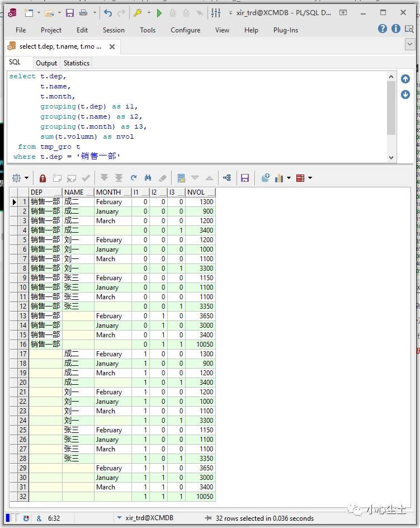
Task: Open the File menu
Action: (21, 30)
